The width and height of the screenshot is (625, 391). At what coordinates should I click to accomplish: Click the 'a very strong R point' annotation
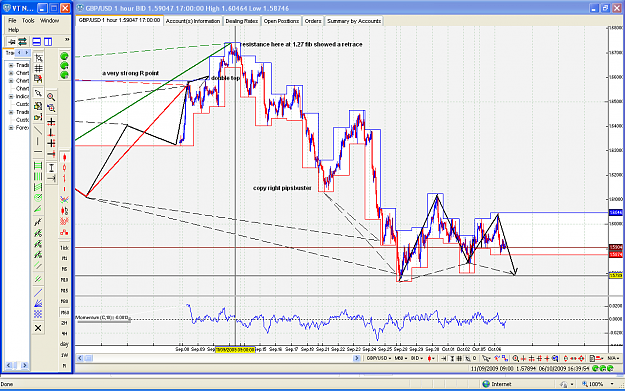(x=130, y=73)
